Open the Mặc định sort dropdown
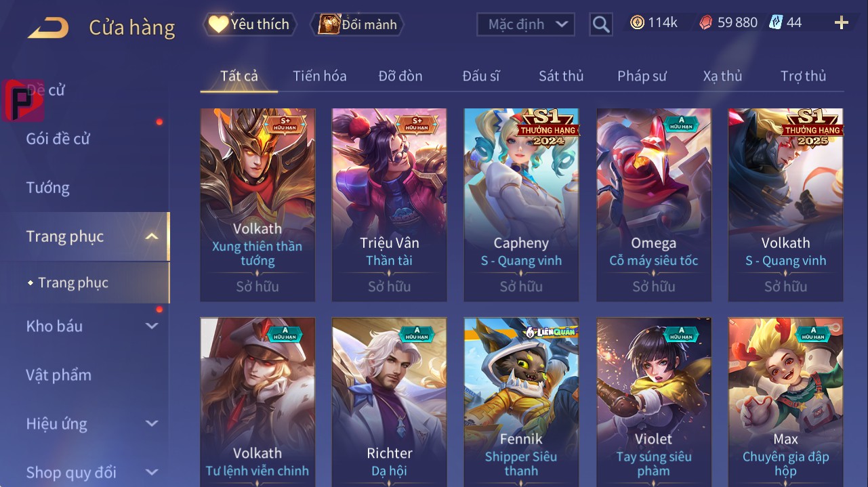This screenshot has width=868, height=487. [525, 24]
